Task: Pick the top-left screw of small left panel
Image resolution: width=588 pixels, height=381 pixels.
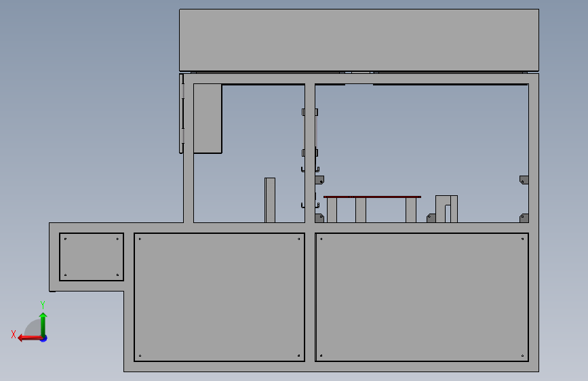Action: pyautogui.click(x=66, y=239)
